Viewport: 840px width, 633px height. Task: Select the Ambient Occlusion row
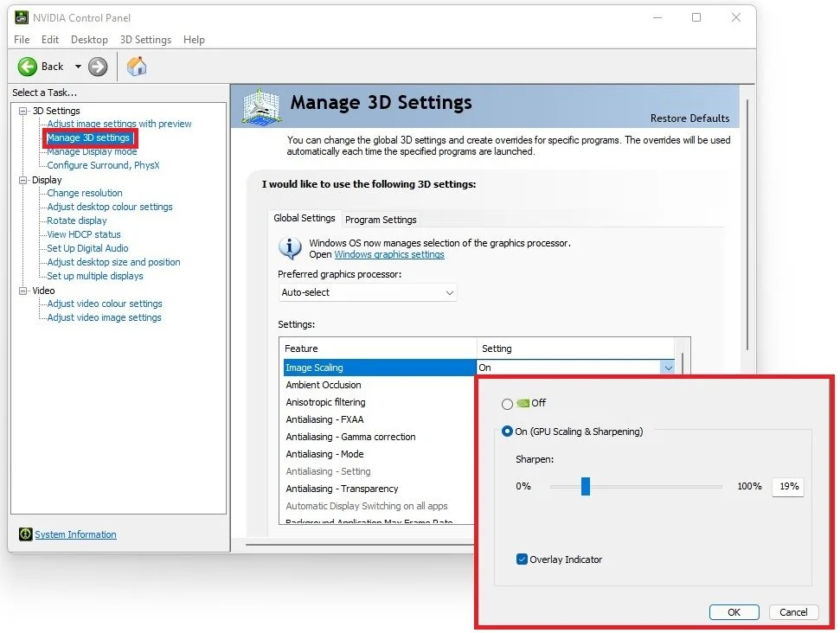379,385
